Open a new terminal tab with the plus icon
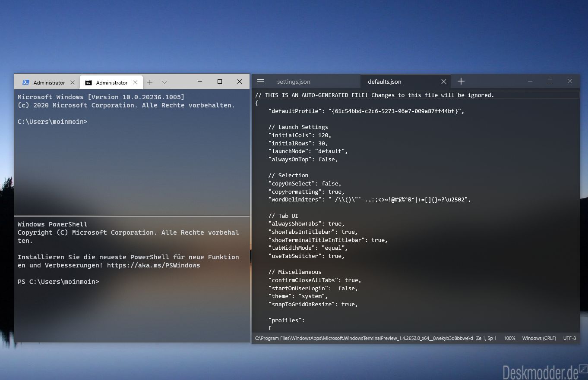 [x=150, y=82]
